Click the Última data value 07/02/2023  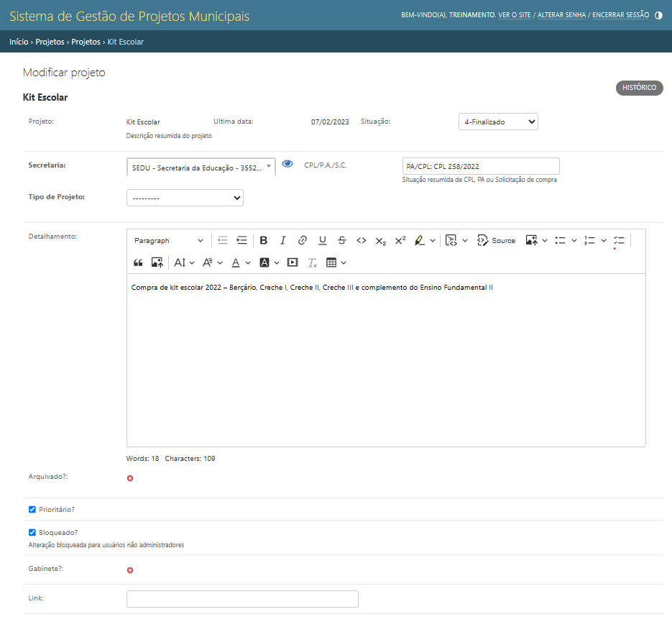(330, 122)
